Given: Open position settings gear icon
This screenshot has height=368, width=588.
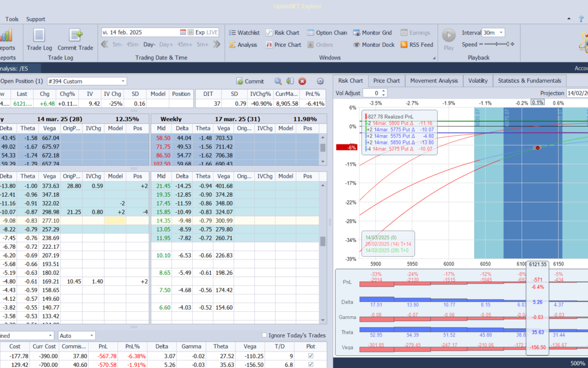Looking at the screenshot, I should 320,81.
